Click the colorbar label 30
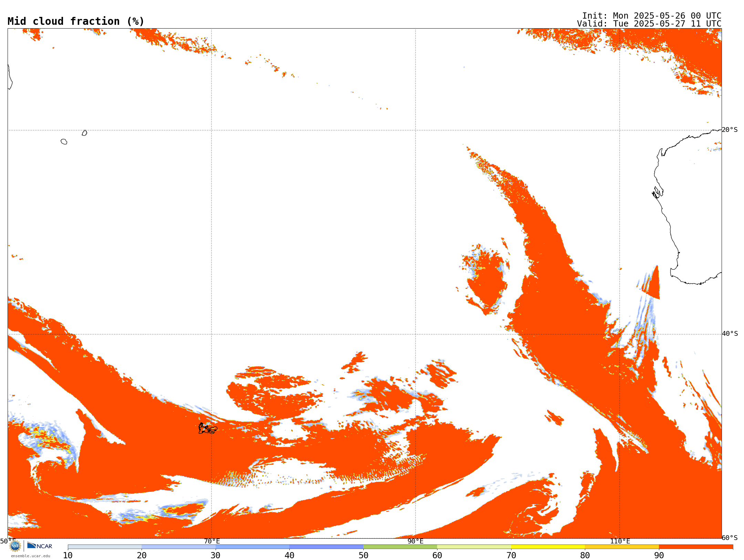 pos(216,556)
